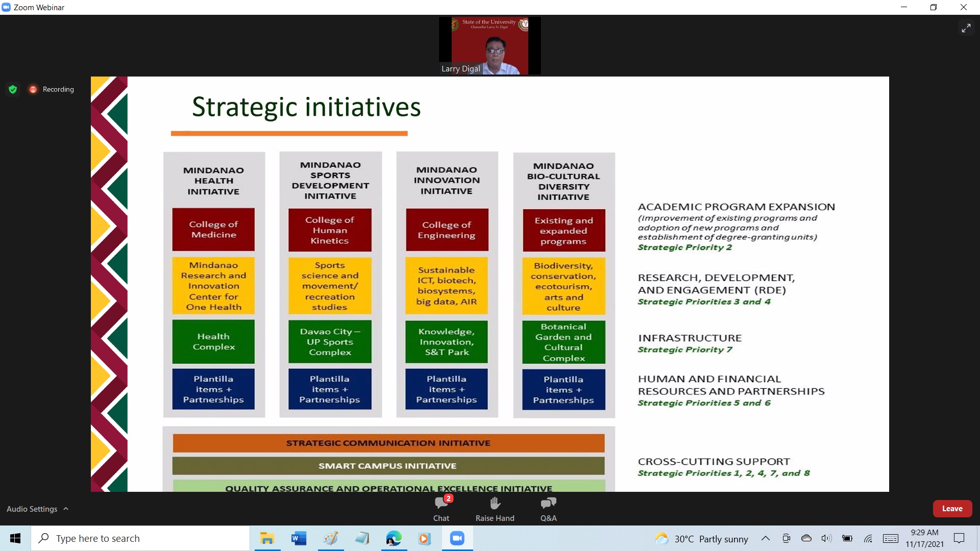Image resolution: width=980 pixels, height=551 pixels.
Task: Raise your hand in the webinar
Action: tap(495, 509)
